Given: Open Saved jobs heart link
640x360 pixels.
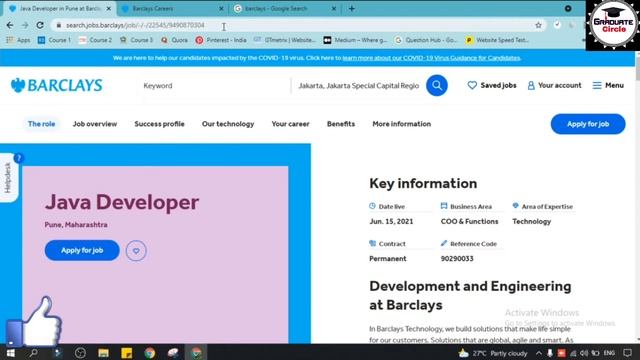Looking at the screenshot, I should pos(492,85).
